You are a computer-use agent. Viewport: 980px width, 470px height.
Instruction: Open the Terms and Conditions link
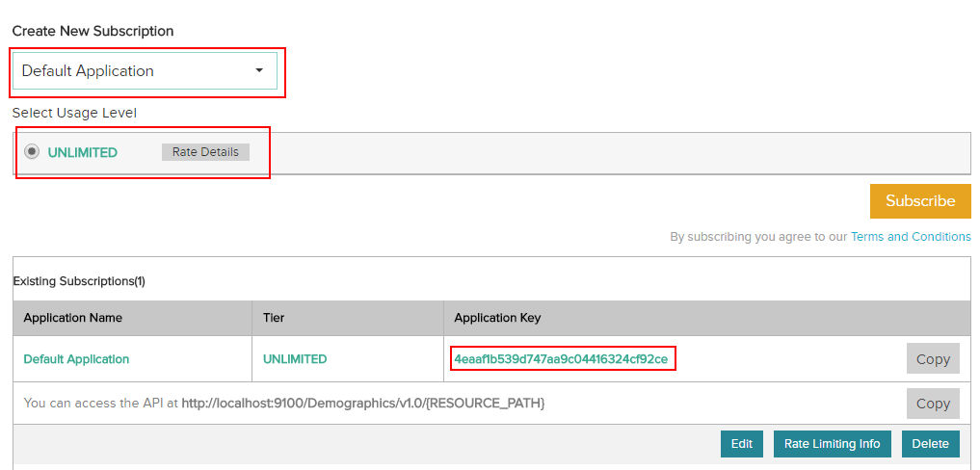click(911, 237)
